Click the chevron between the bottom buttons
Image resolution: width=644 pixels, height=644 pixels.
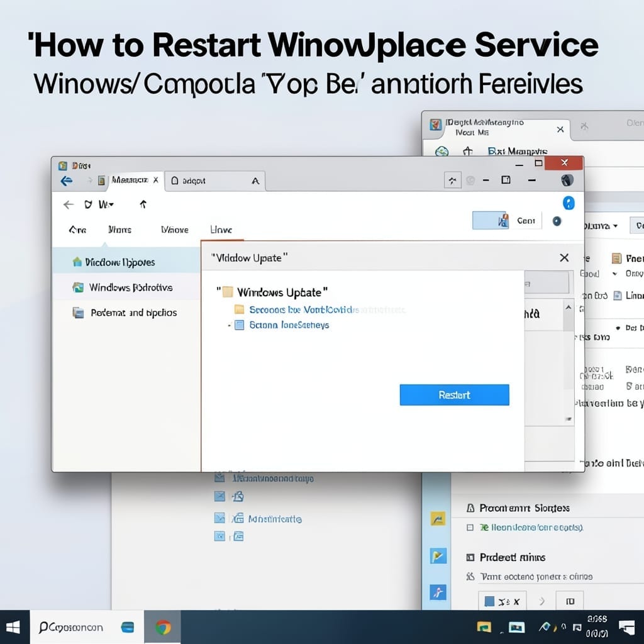[x=541, y=601]
